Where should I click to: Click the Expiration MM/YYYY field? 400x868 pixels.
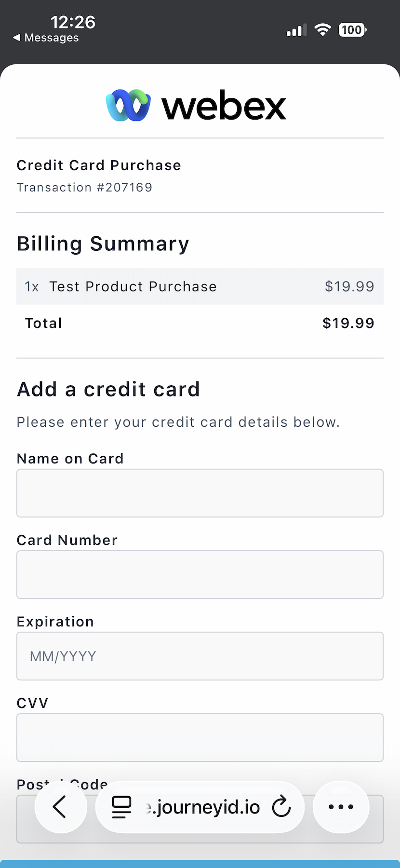pos(200,656)
